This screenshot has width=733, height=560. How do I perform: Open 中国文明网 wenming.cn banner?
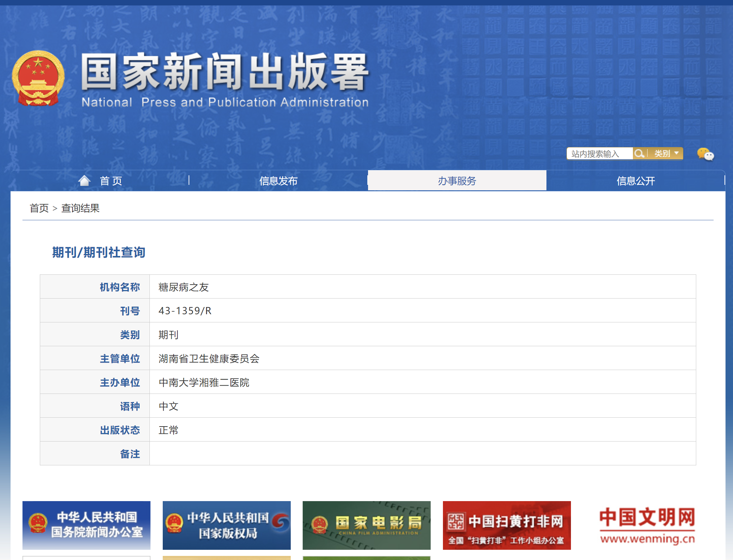click(647, 525)
